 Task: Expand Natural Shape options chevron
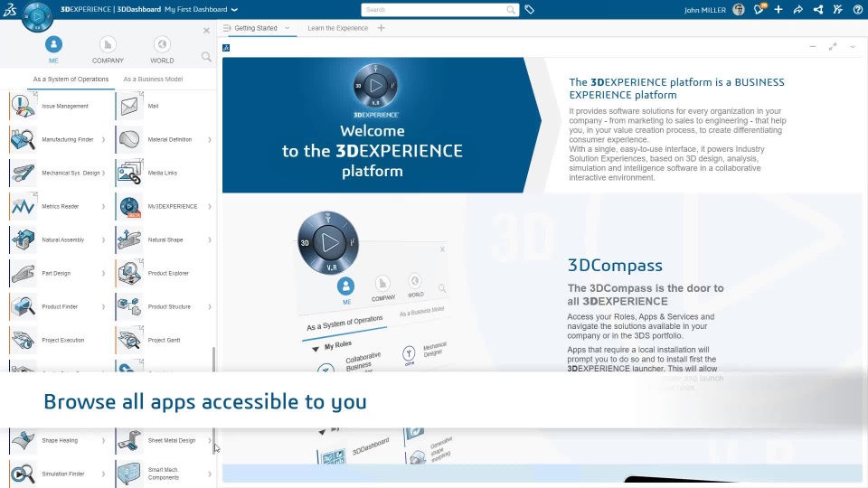click(210, 240)
